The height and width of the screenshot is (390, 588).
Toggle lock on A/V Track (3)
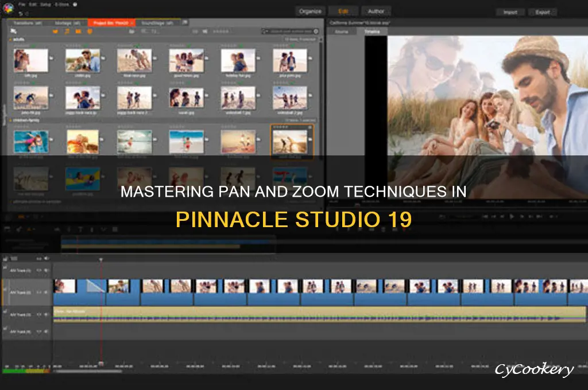38,315
